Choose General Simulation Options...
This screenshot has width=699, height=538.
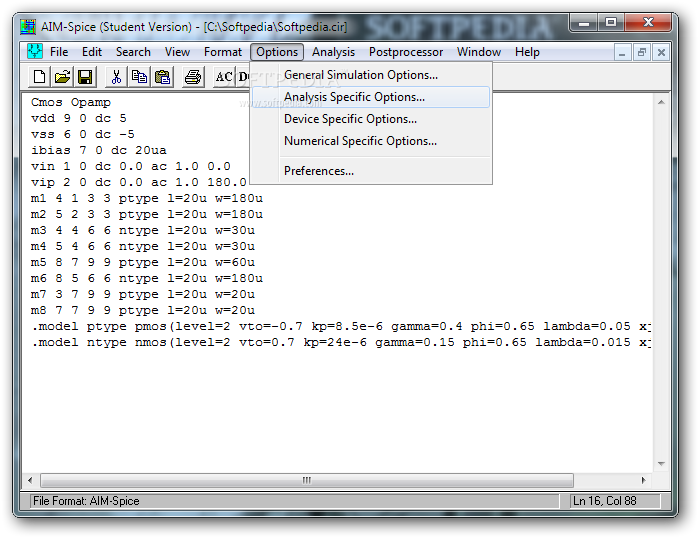(371, 75)
